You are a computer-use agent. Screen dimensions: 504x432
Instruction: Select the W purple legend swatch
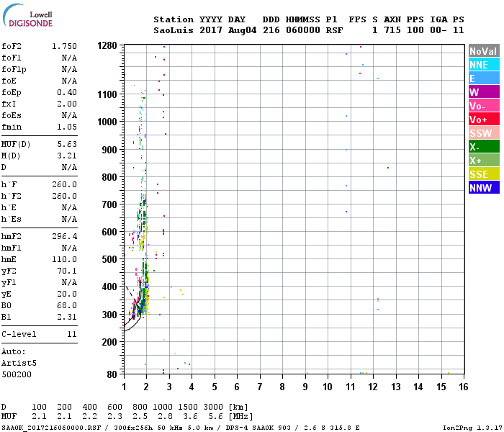point(484,92)
